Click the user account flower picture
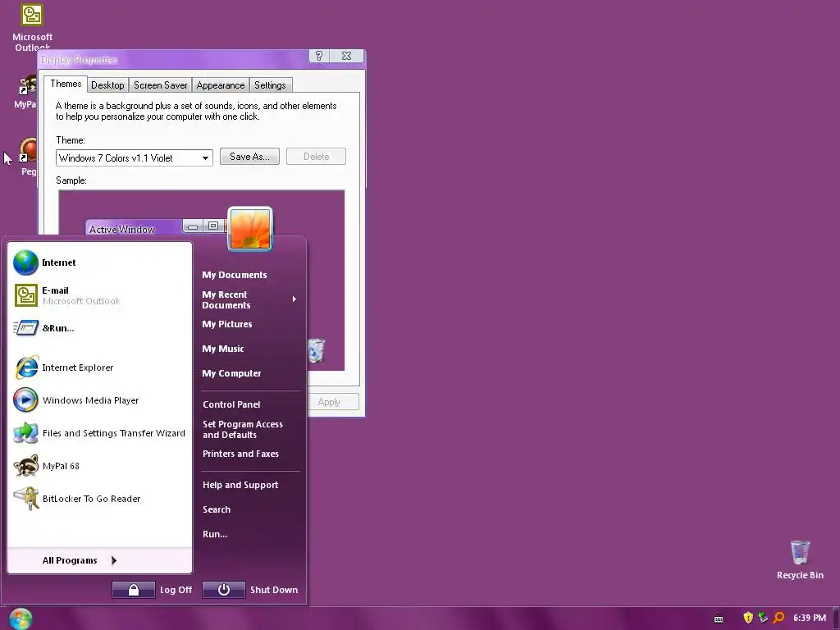This screenshot has width=840, height=630. [250, 229]
